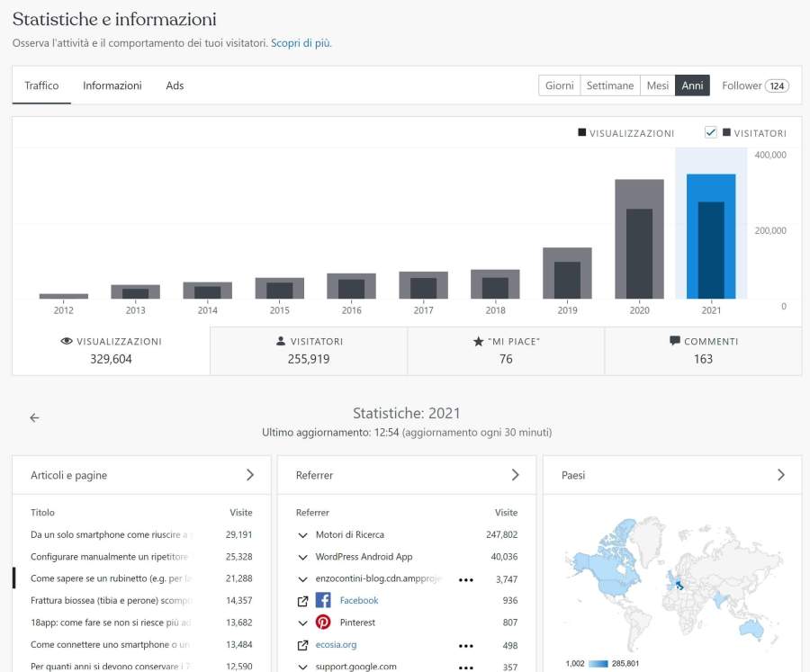Switch chart period to Giorni
The image size is (810, 672).
(559, 85)
